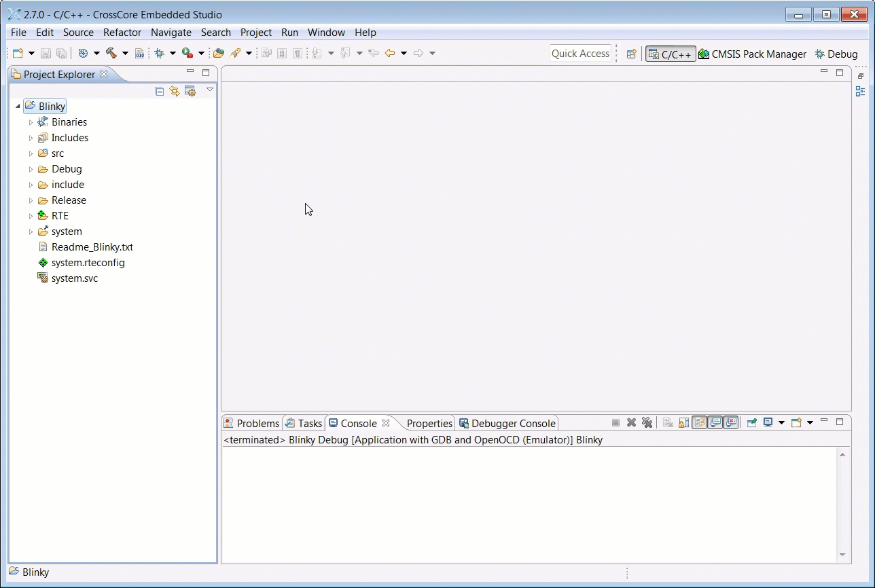Select system.rteconfig file

pyautogui.click(x=81, y=263)
